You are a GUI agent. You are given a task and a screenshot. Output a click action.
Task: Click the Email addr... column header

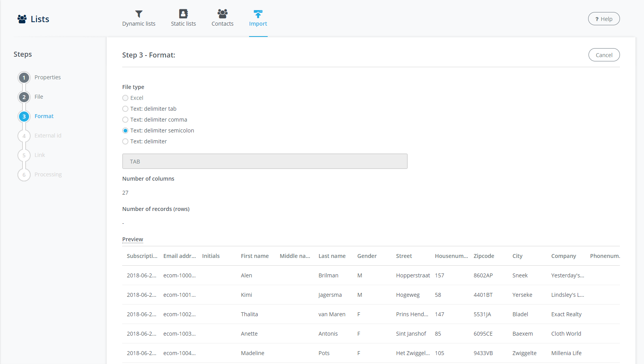[x=180, y=256]
